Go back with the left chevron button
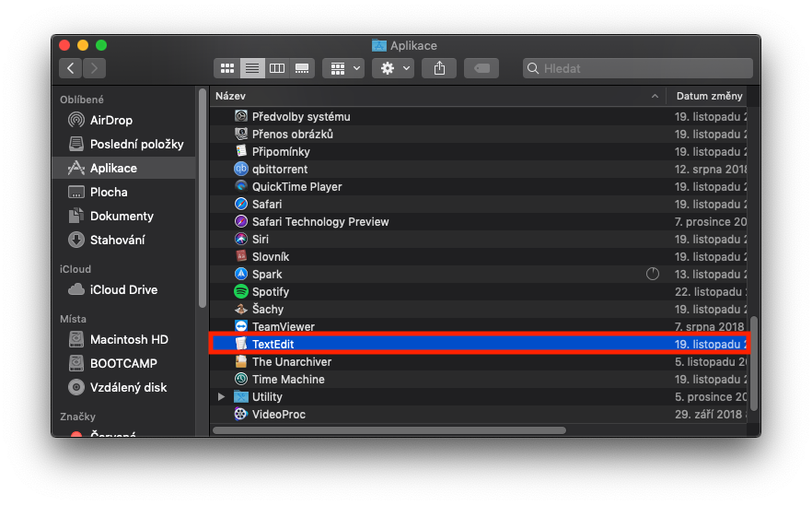812x505 pixels. 71,68
